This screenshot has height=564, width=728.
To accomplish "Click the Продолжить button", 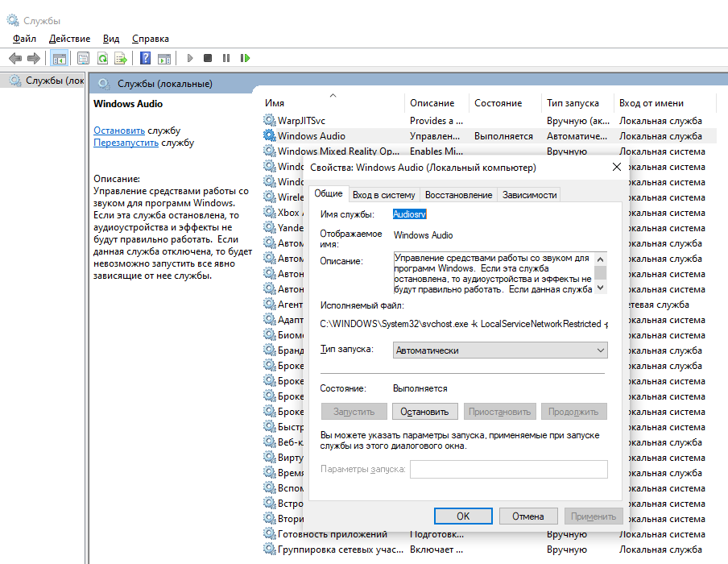I will [574, 412].
